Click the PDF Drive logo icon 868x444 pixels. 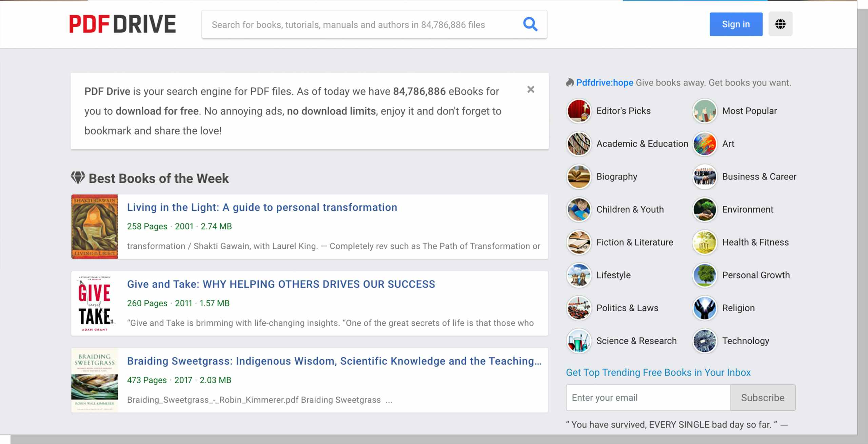(122, 24)
